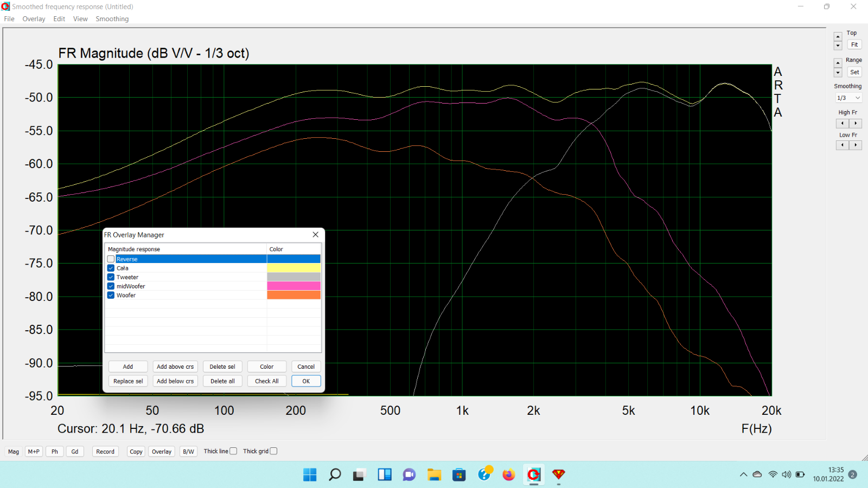
Task: Click the volume tray icon
Action: click(x=787, y=474)
